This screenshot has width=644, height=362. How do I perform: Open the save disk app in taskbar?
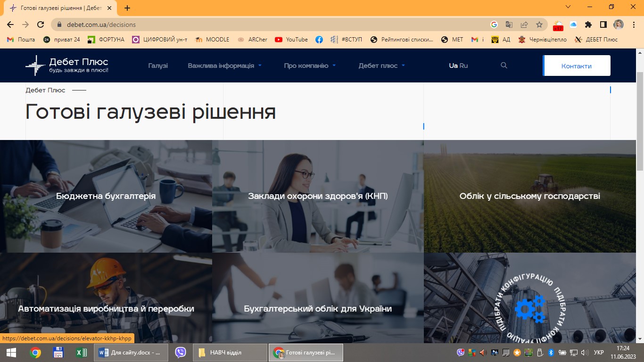(58, 352)
